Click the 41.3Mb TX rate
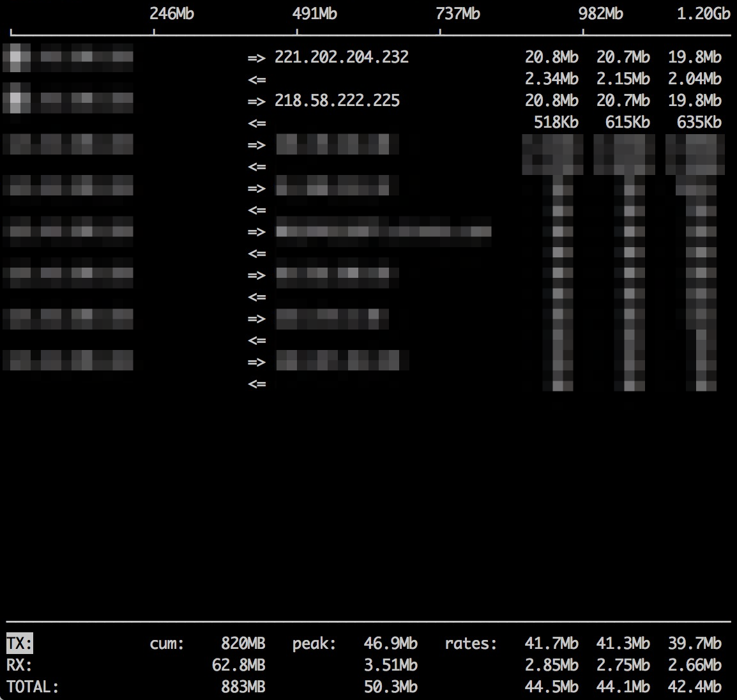This screenshot has height=700, width=737. coord(623,643)
